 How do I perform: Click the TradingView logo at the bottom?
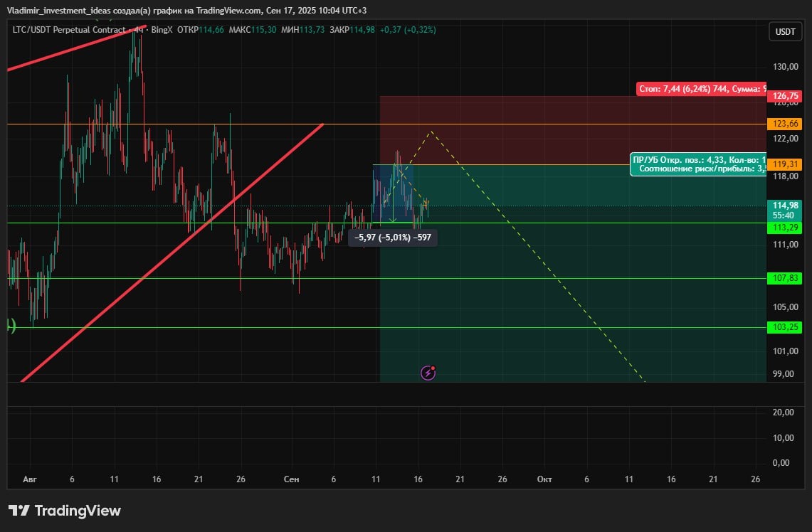(64, 511)
